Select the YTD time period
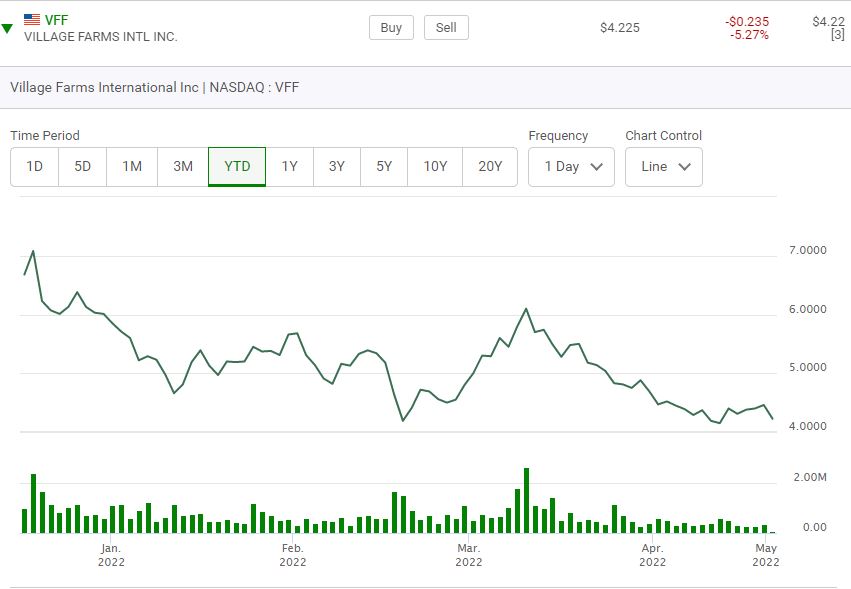This screenshot has width=851, height=589. (x=237, y=167)
